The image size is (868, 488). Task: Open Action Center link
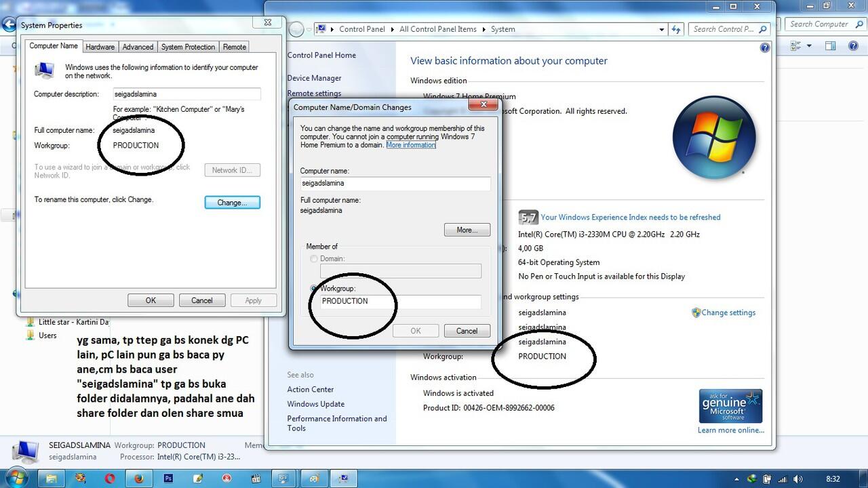pos(311,389)
